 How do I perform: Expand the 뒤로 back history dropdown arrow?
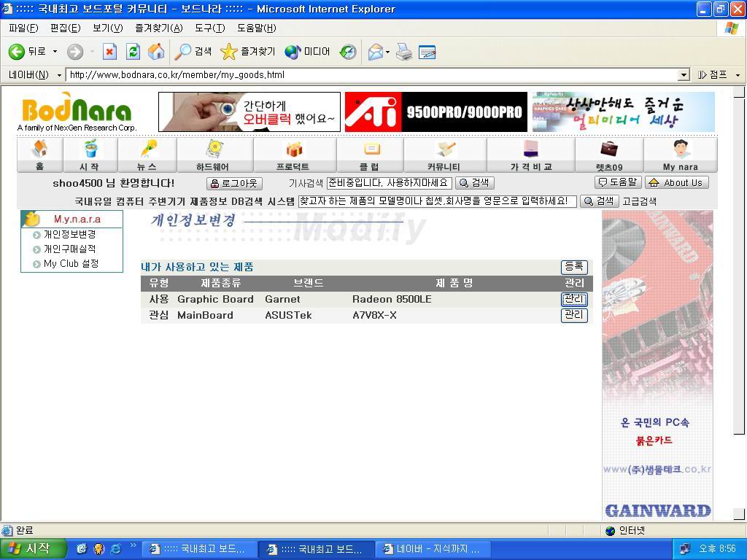pyautogui.click(x=55, y=52)
